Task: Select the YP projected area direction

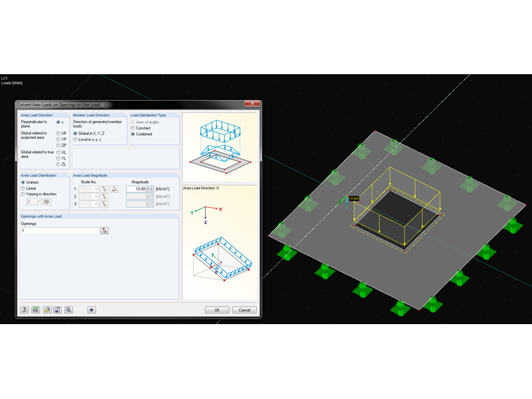Action: [x=58, y=139]
